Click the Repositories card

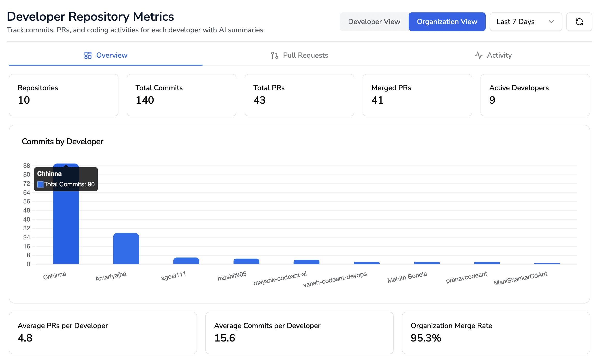click(x=64, y=95)
